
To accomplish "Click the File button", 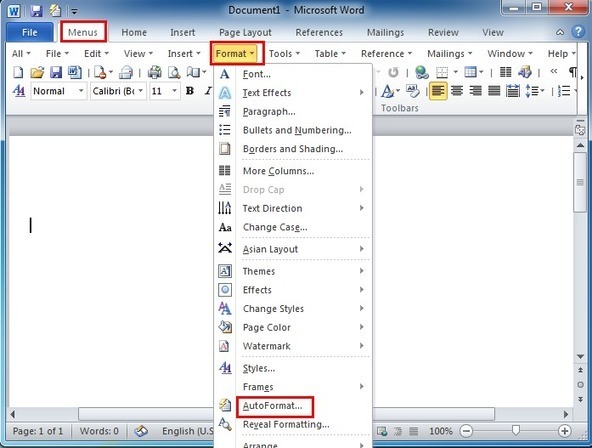I will tap(29, 32).
